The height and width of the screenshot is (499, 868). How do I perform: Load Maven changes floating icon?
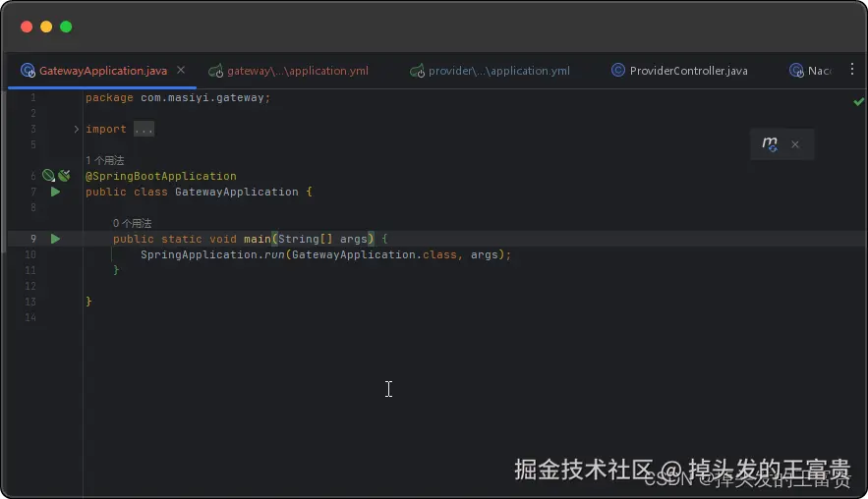[x=770, y=143]
